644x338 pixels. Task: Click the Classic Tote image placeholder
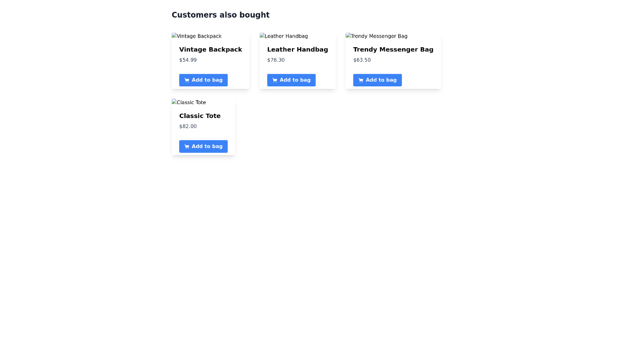188,102
